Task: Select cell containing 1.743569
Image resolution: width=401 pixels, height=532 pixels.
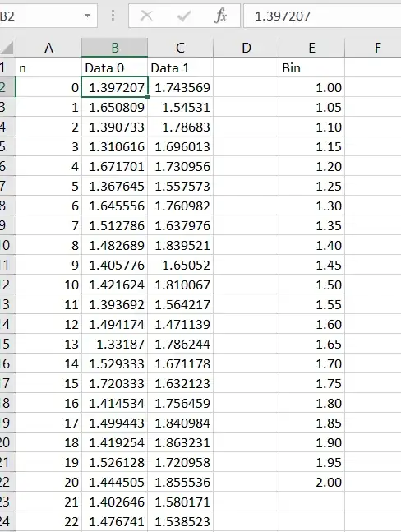Action: (180, 87)
